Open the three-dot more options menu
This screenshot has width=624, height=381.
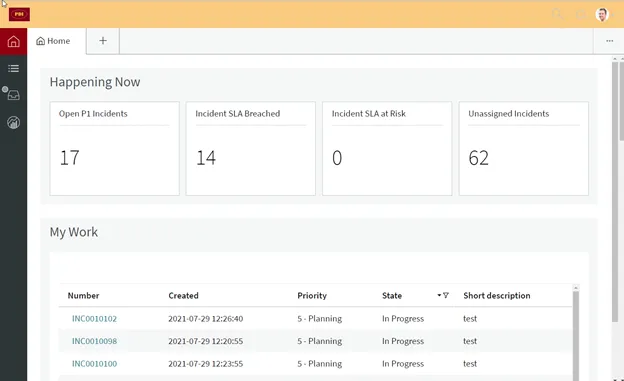coord(609,41)
